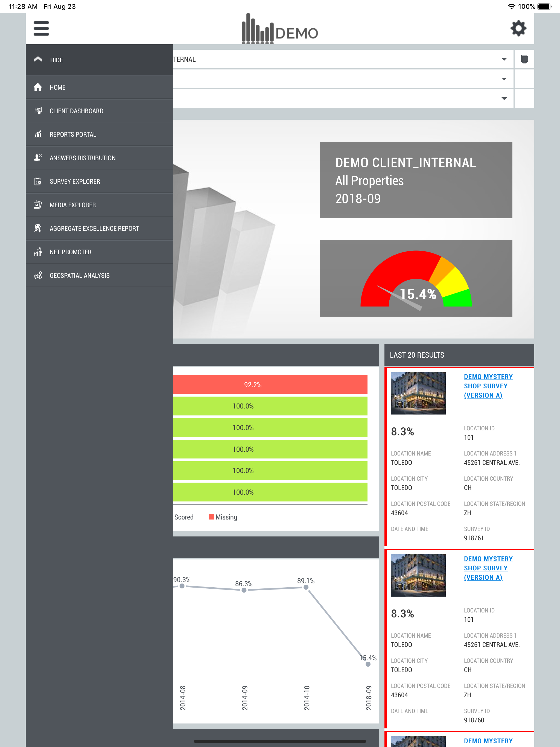Click the 8.3% score of survey 918760

(x=402, y=614)
